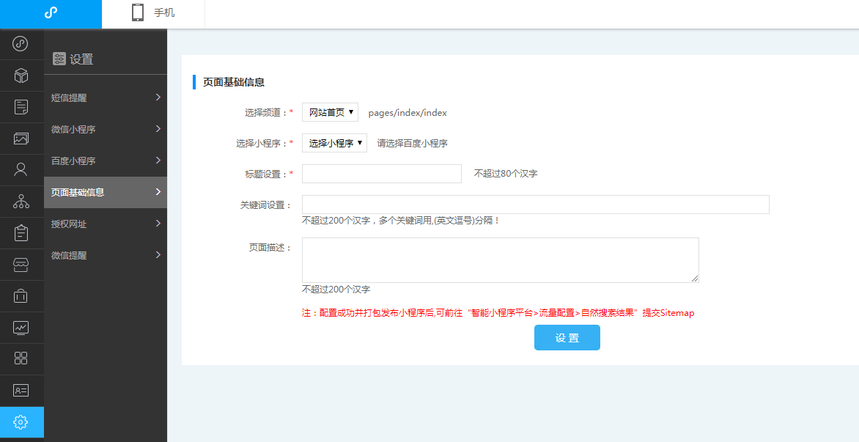Click the 页面基础信息 section heading
The height and width of the screenshot is (442, 859).
pos(234,83)
